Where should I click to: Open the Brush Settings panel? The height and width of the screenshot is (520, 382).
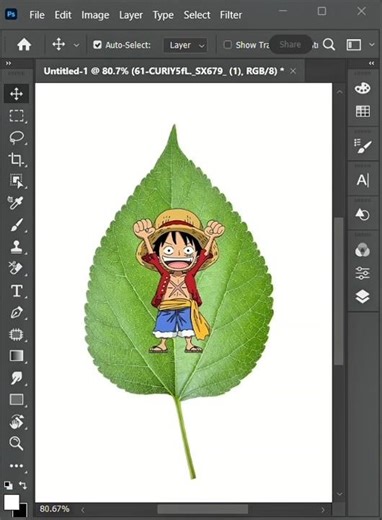click(363, 146)
